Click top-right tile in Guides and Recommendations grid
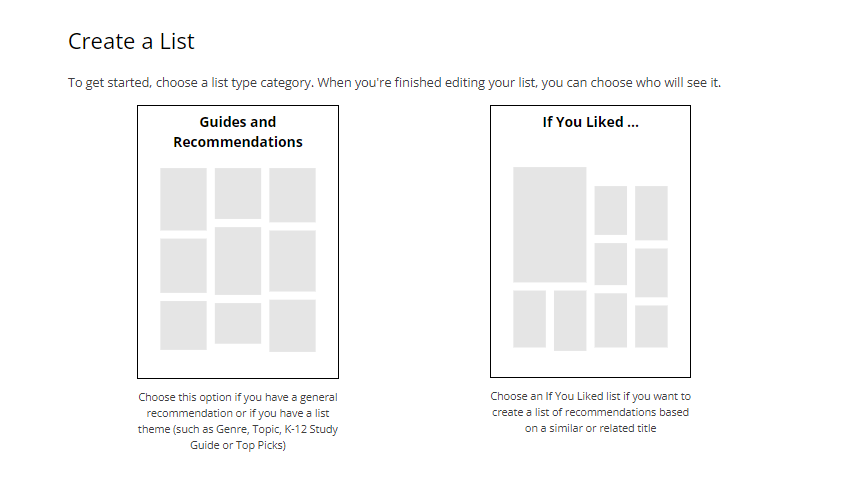 click(292, 195)
